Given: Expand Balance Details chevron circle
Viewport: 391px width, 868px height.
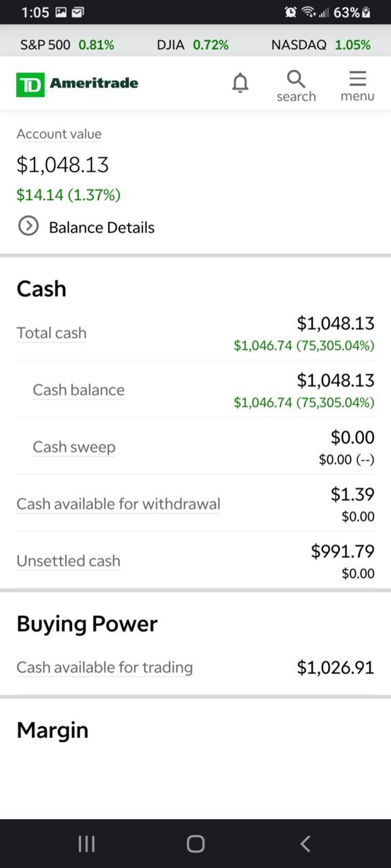Looking at the screenshot, I should 28,226.
